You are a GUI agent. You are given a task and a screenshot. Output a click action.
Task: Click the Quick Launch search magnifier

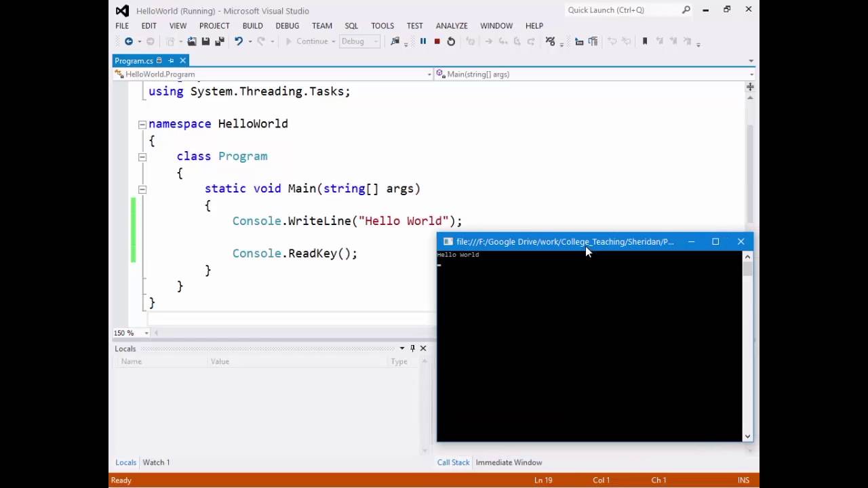click(686, 10)
